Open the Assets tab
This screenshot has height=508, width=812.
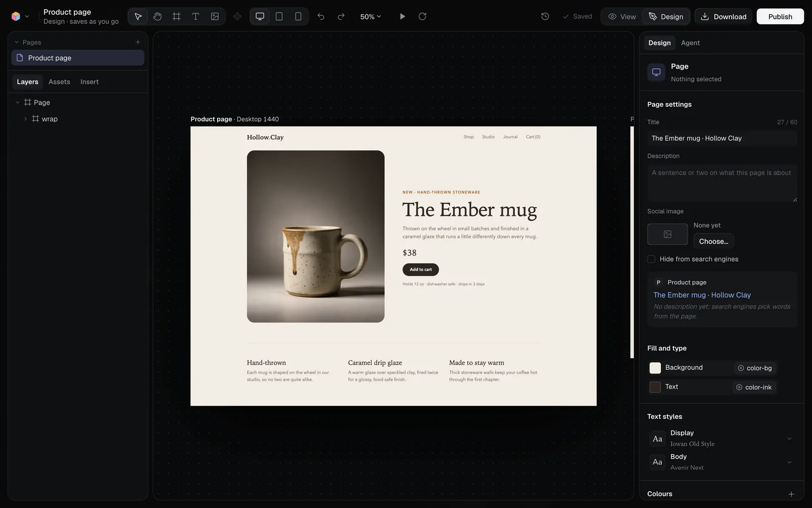(x=59, y=82)
